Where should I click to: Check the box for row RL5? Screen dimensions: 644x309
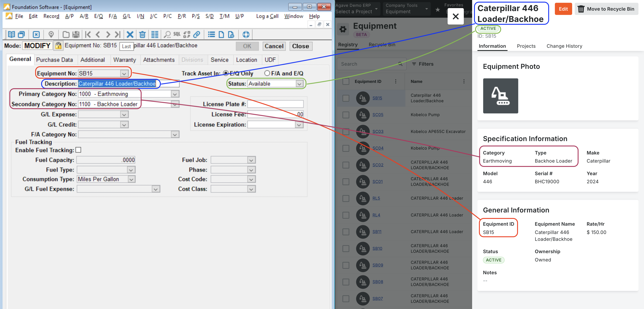pyautogui.click(x=346, y=198)
